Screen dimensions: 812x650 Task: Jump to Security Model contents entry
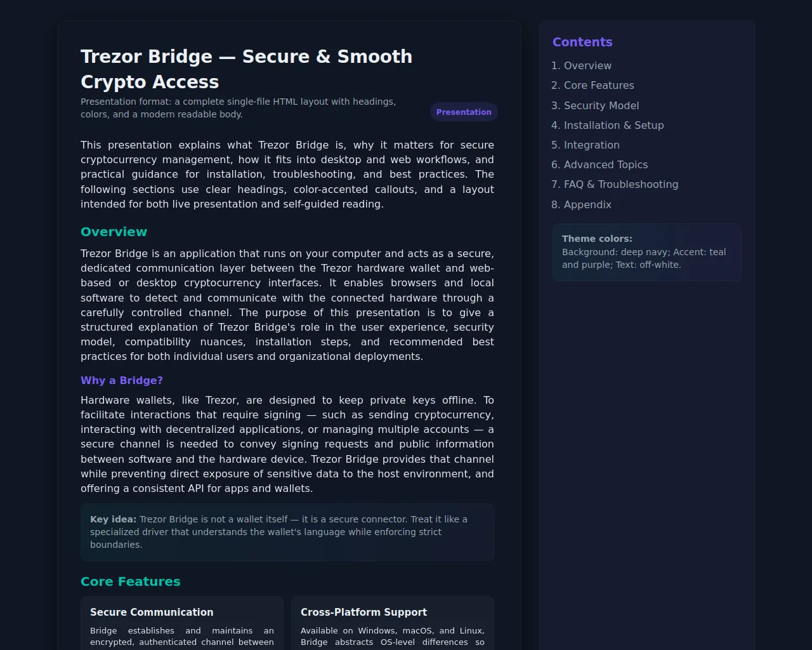tap(601, 105)
